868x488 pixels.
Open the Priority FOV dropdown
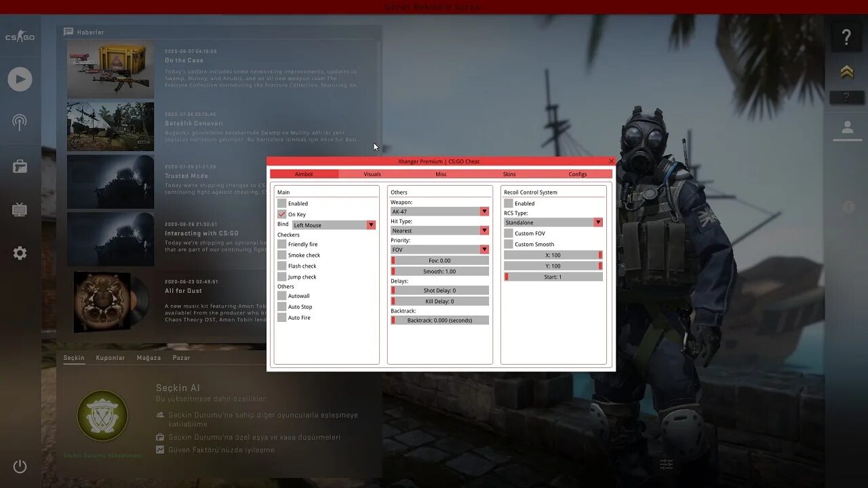(x=439, y=249)
